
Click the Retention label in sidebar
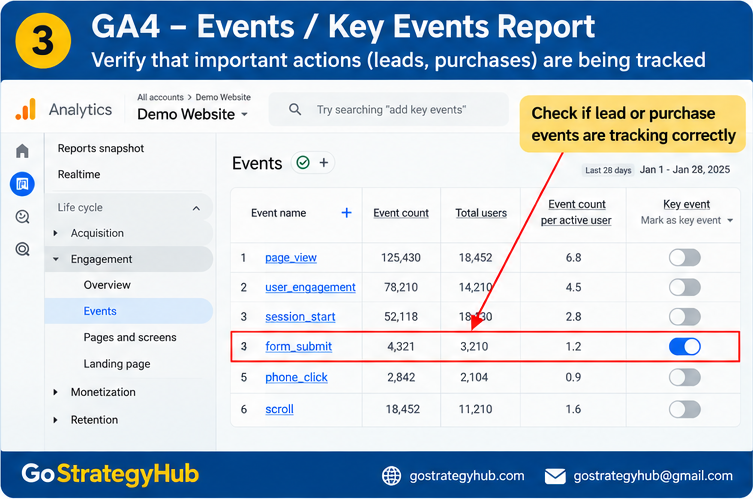94,420
